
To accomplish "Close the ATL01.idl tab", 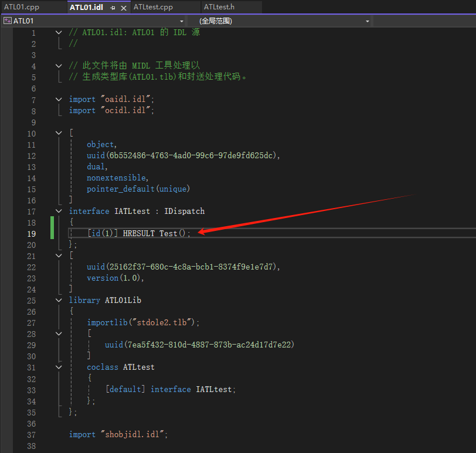I will pyautogui.click(x=124, y=8).
